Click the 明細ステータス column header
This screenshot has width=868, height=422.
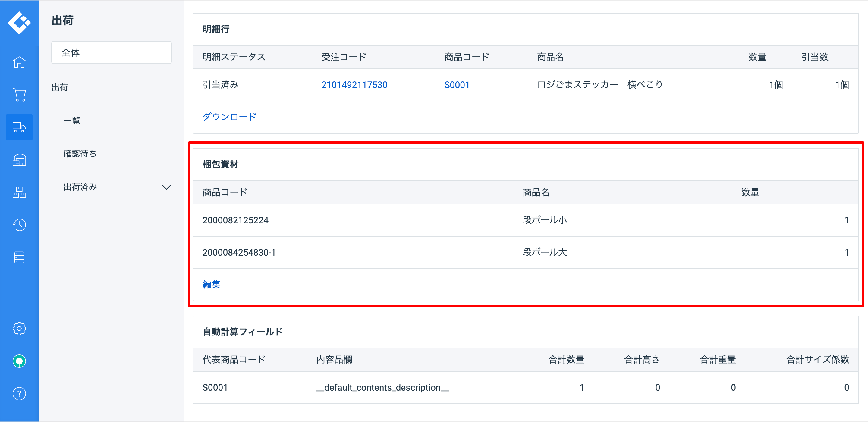click(234, 57)
